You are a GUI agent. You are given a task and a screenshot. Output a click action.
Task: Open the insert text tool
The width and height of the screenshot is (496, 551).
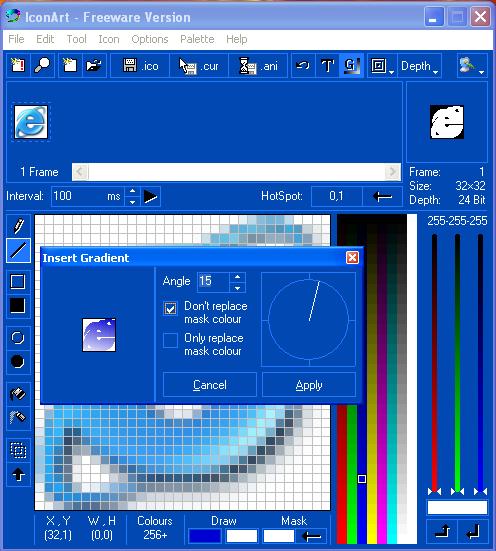pyautogui.click(x=327, y=65)
